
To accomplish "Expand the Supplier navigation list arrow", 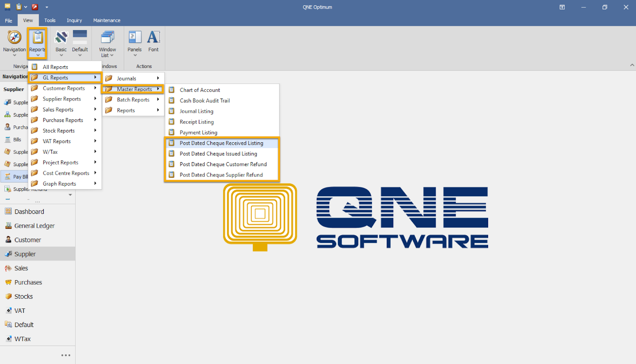I will (x=70, y=195).
